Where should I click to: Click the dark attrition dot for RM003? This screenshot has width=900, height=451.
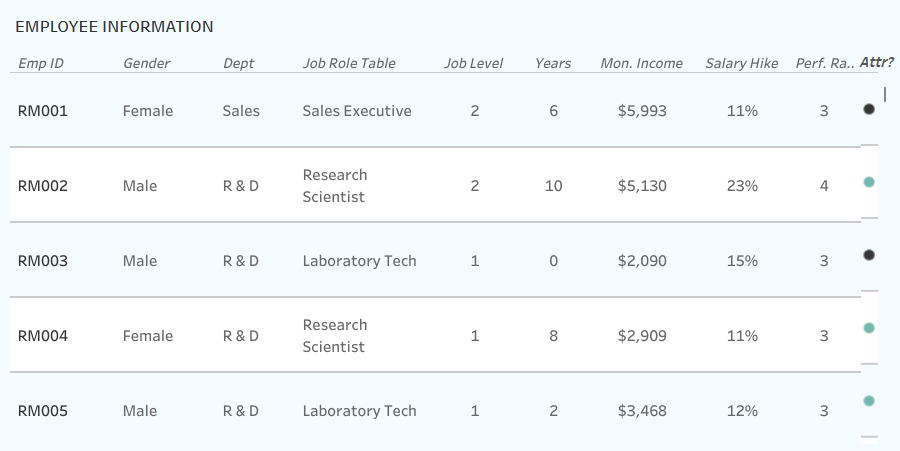coord(869,255)
